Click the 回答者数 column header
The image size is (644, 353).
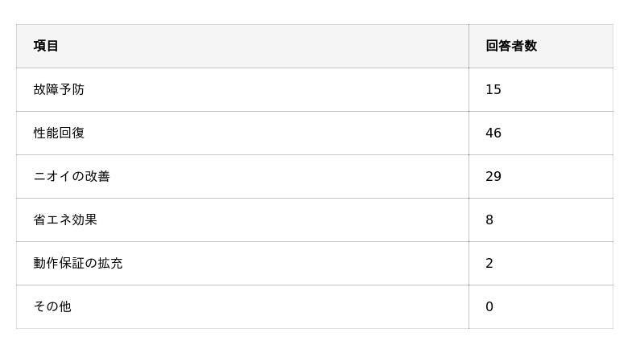510,46
